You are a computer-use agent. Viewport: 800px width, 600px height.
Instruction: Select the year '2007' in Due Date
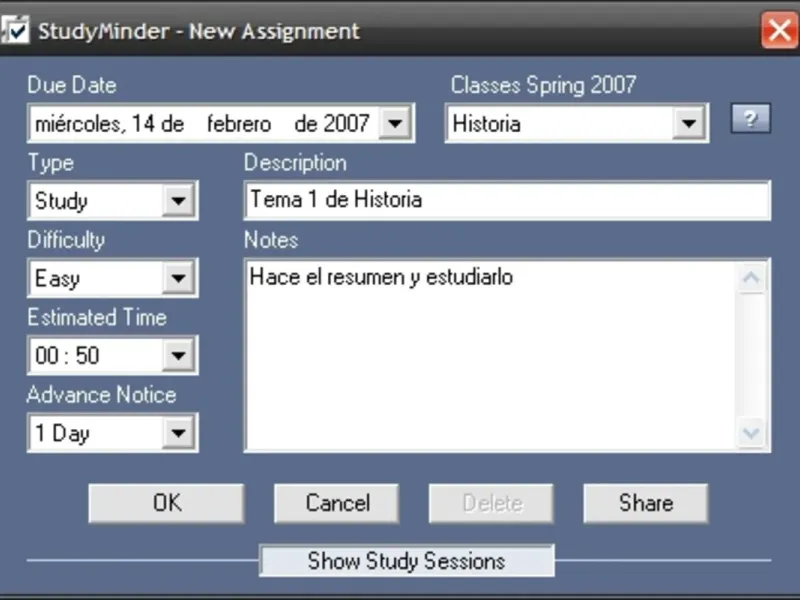point(346,123)
